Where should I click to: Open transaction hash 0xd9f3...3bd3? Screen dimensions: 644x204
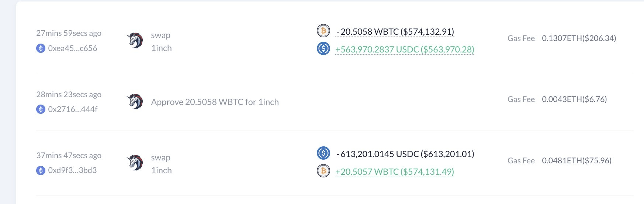pyautogui.click(x=72, y=170)
